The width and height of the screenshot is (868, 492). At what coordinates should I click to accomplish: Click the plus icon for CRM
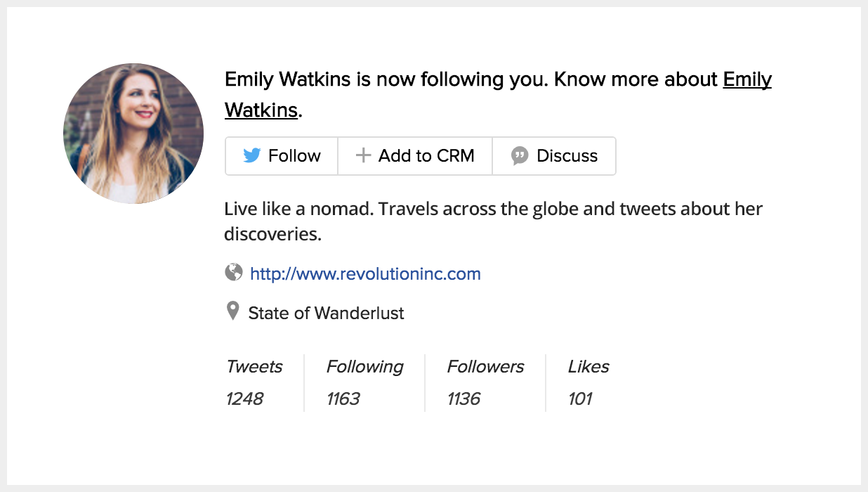[x=363, y=156]
